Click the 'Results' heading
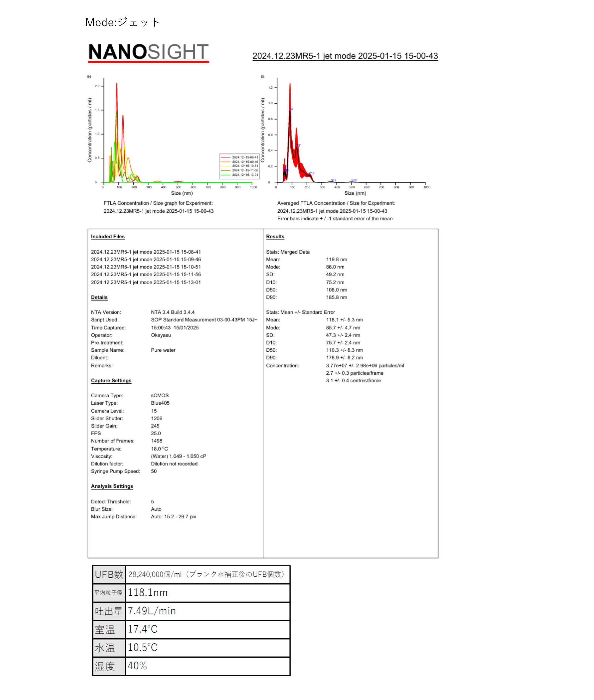 [x=275, y=237]
